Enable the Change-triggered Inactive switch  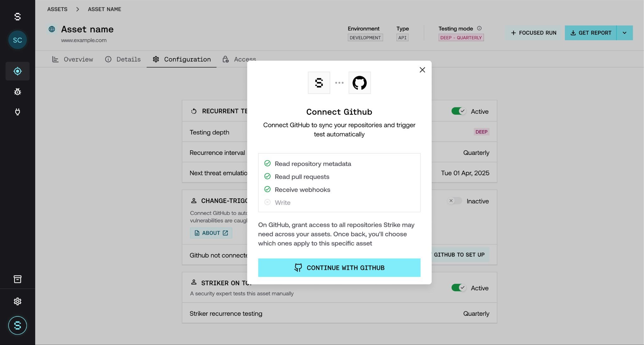455,201
